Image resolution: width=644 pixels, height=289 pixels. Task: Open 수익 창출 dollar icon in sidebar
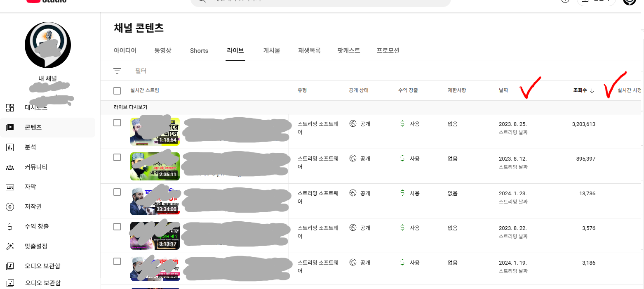point(10,227)
